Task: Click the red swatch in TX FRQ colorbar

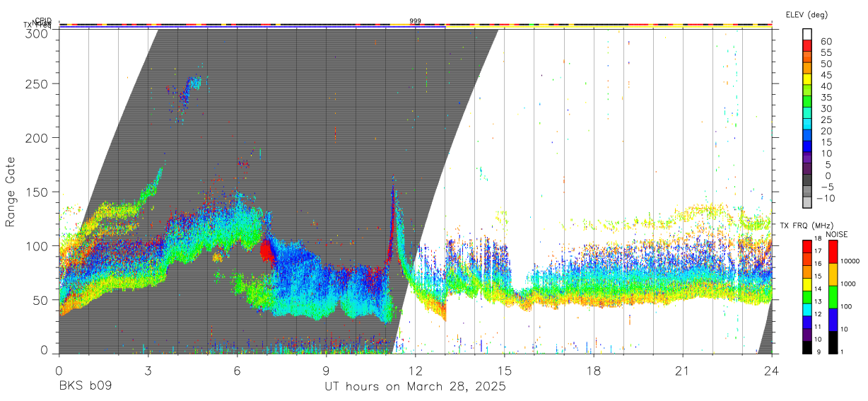Action: point(807,245)
